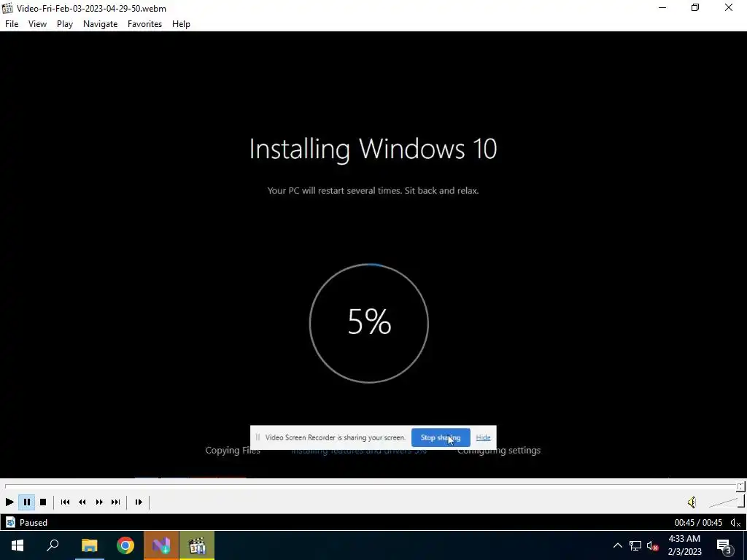Click the media player taskbar icon
747x560 pixels.
197,545
